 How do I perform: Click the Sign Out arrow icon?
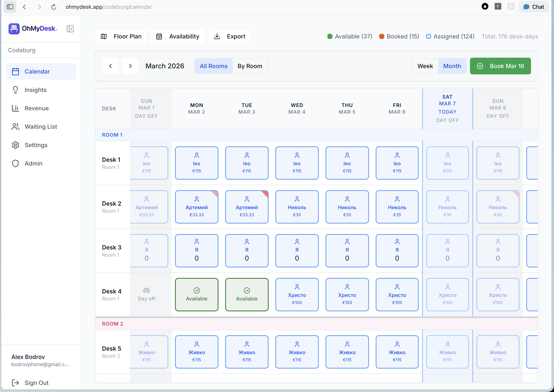(x=15, y=383)
